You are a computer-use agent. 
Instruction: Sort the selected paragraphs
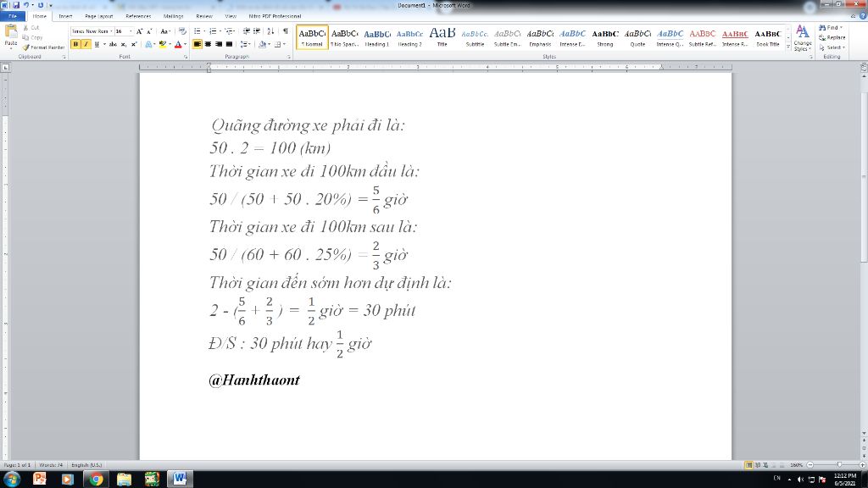point(270,31)
